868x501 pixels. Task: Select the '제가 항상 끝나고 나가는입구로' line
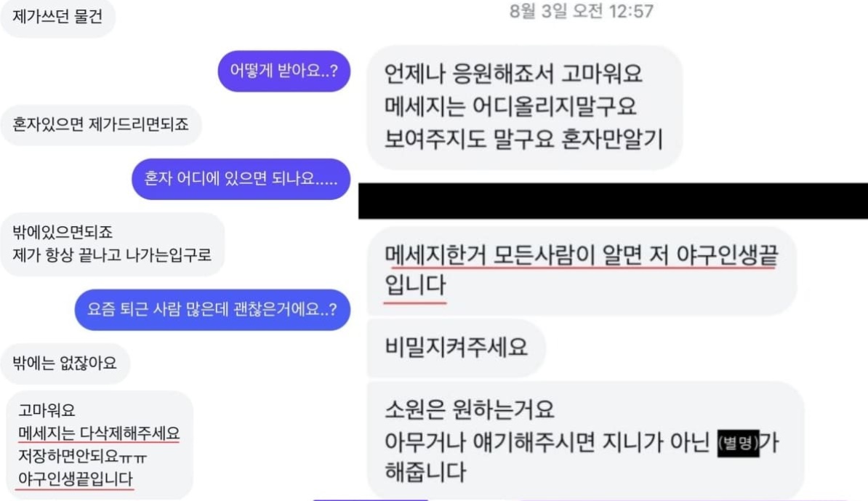112,254
